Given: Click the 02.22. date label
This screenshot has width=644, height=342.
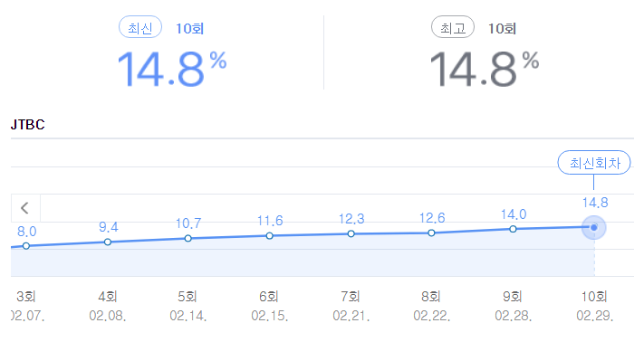Looking at the screenshot, I should (x=432, y=316).
